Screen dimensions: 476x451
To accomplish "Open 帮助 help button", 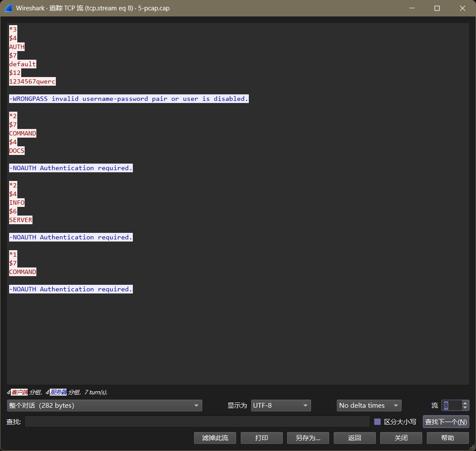I will (447, 438).
